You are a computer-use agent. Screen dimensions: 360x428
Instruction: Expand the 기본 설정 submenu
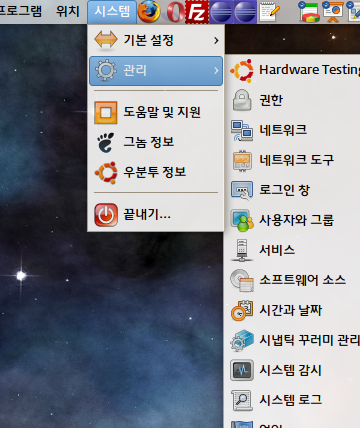click(156, 40)
